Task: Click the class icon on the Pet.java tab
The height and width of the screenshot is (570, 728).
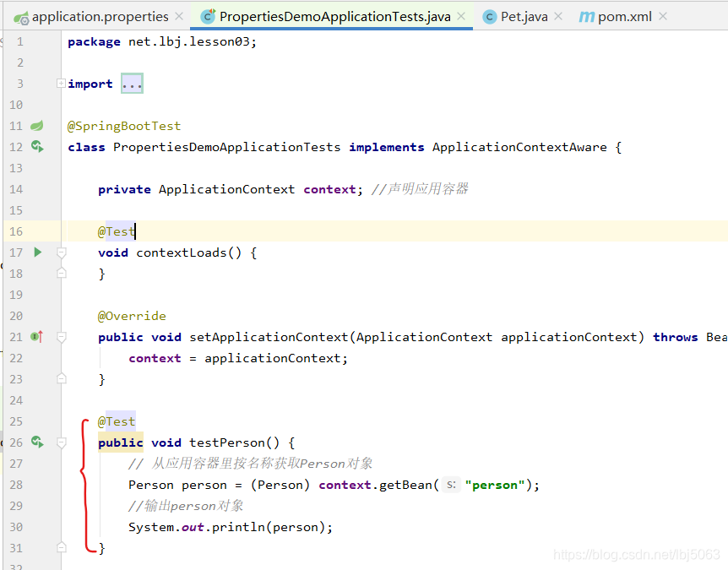Action: [x=489, y=17]
